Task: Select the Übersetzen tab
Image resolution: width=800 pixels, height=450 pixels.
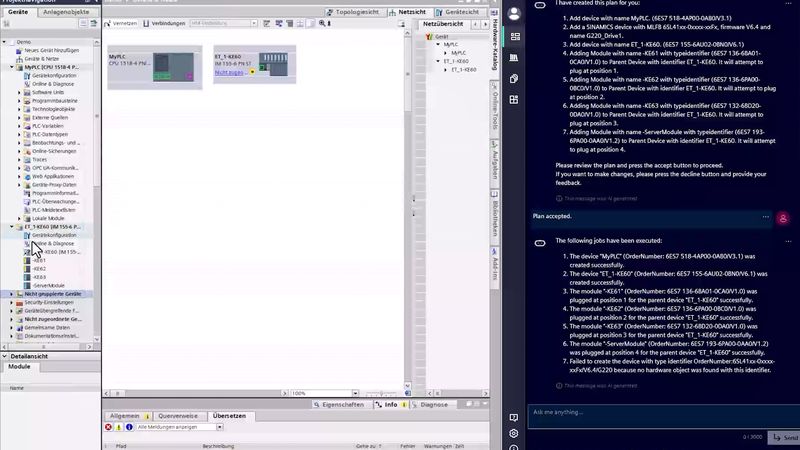Action: tap(230, 416)
